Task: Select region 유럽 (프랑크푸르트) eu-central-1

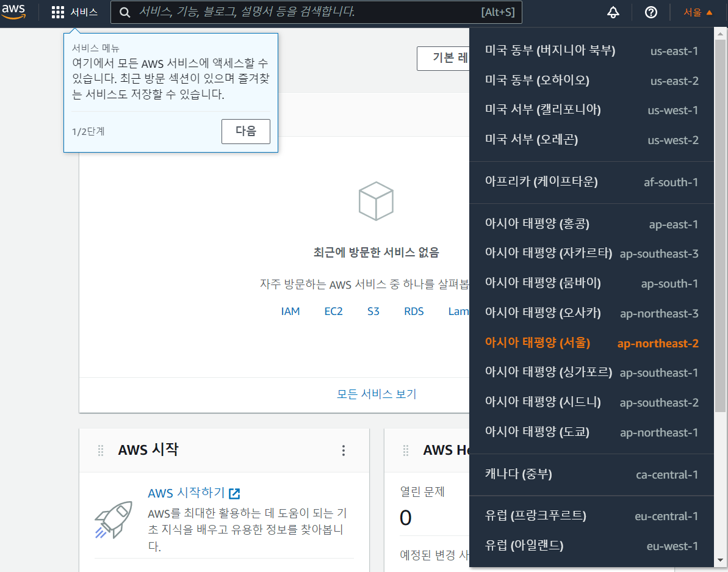Action: coord(591,516)
